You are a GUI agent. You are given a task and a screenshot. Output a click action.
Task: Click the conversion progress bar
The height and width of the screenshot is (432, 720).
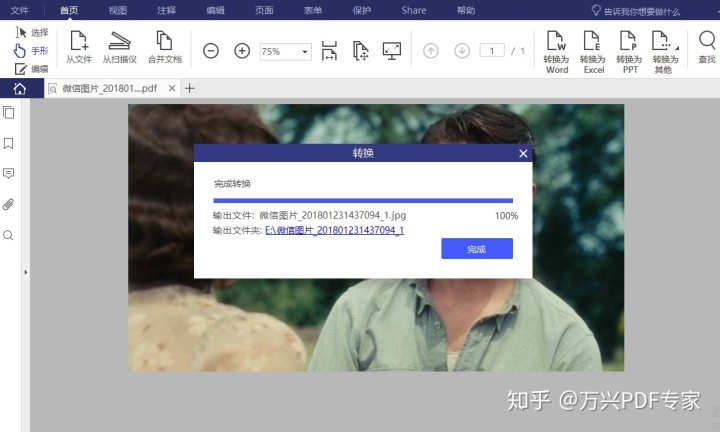tap(363, 200)
